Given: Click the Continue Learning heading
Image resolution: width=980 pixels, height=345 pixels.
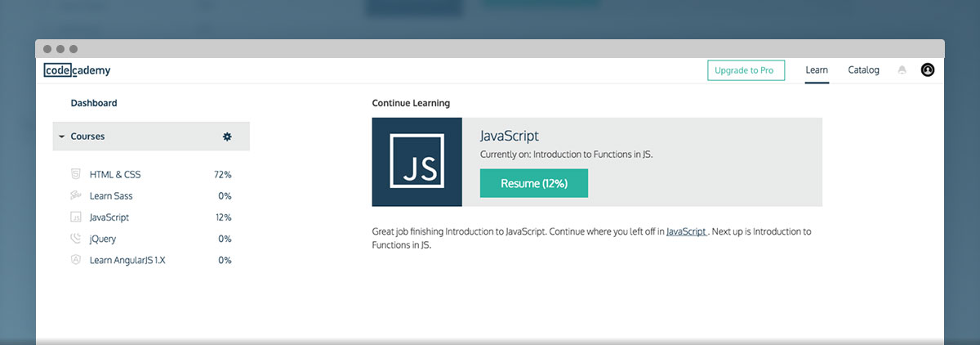Looking at the screenshot, I should point(411,104).
